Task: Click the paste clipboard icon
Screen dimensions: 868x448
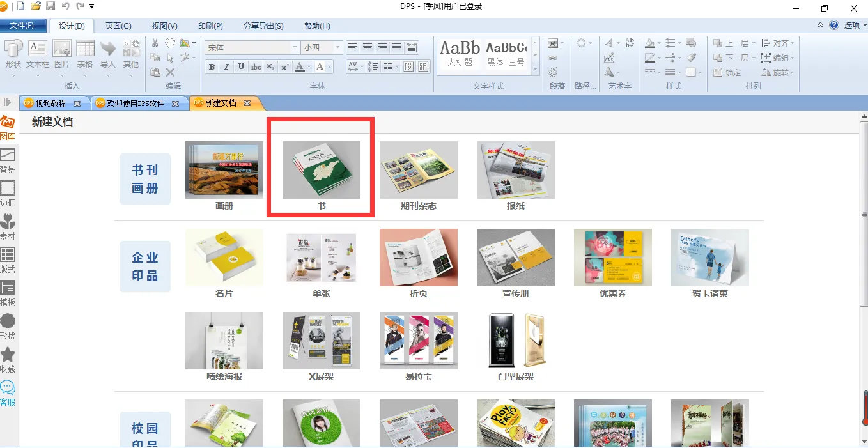Action: point(155,72)
